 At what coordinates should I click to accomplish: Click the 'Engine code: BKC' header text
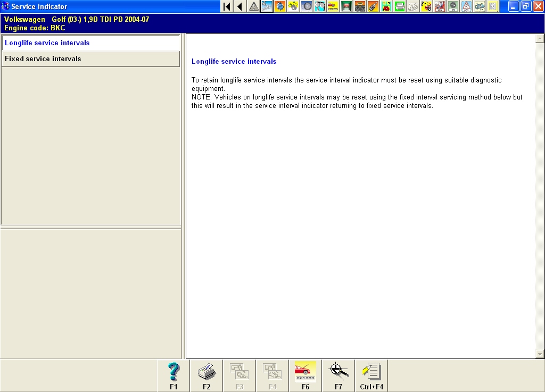click(35, 28)
